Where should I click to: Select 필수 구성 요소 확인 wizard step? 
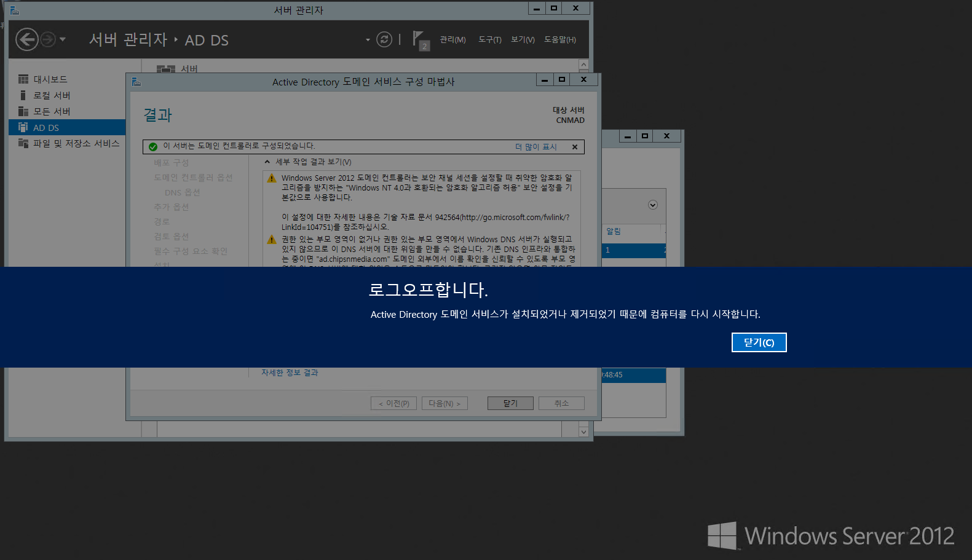click(x=191, y=251)
